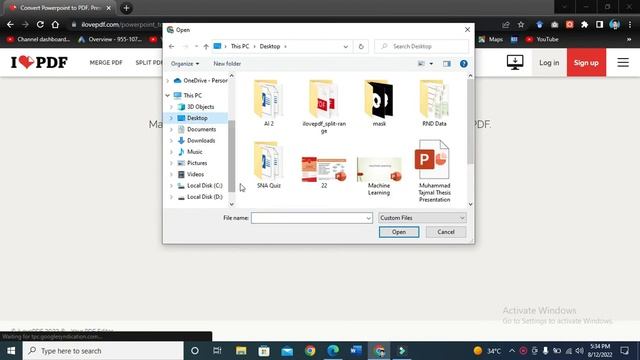The image size is (640, 360).
Task: Collapse the This PC tree node
Action: (x=167, y=96)
